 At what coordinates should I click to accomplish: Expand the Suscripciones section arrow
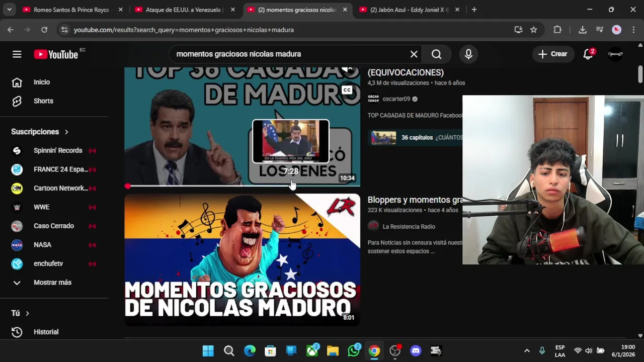click(66, 132)
